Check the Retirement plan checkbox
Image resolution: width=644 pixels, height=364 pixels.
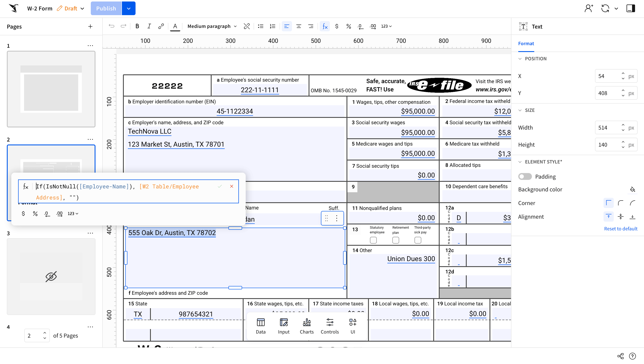pos(396,240)
